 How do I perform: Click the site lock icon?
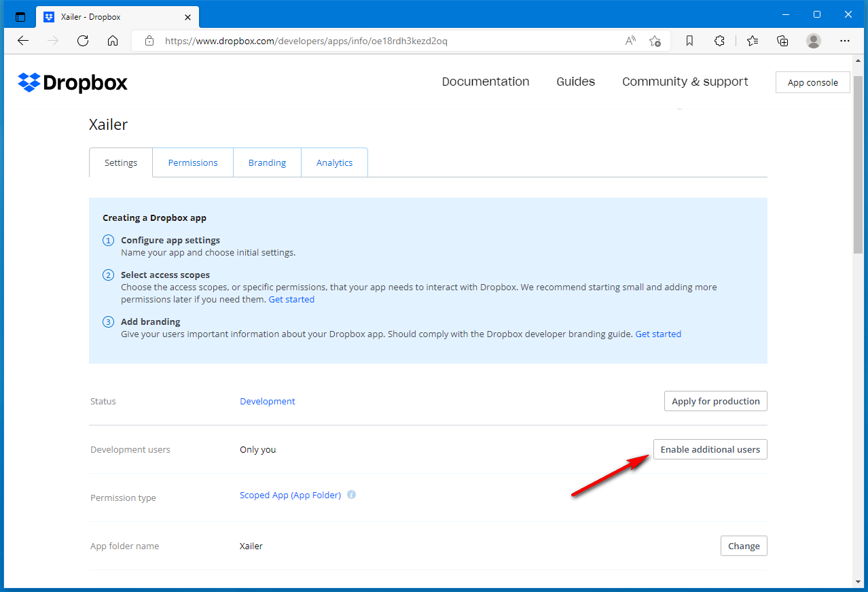click(x=149, y=41)
